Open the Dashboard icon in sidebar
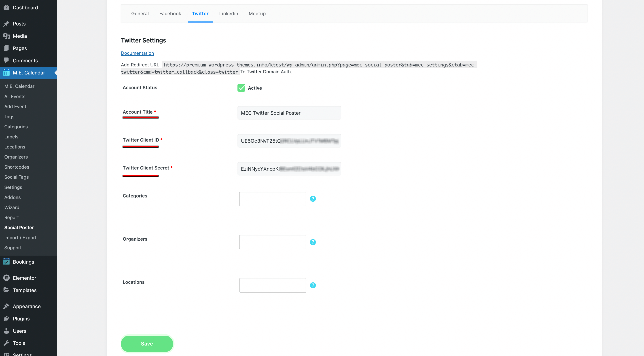Viewport: 644px width, 356px height. (x=6, y=8)
